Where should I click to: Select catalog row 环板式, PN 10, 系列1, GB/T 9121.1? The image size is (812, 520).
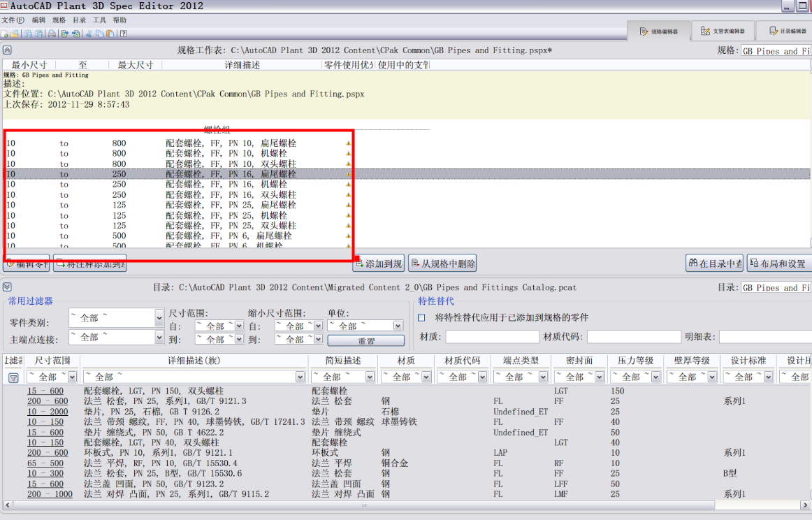[x=406, y=453]
